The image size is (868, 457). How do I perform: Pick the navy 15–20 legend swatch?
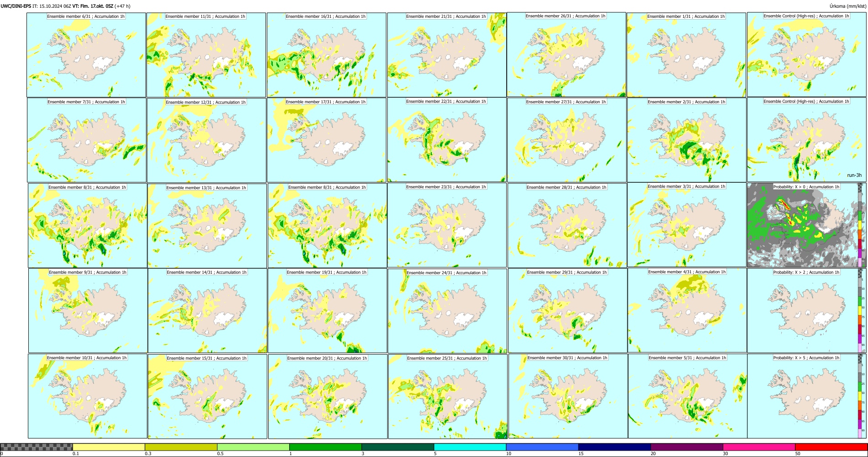pos(614,447)
